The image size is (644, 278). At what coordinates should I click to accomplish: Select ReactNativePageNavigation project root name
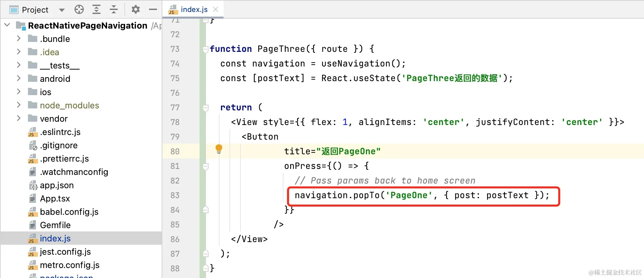coord(87,26)
